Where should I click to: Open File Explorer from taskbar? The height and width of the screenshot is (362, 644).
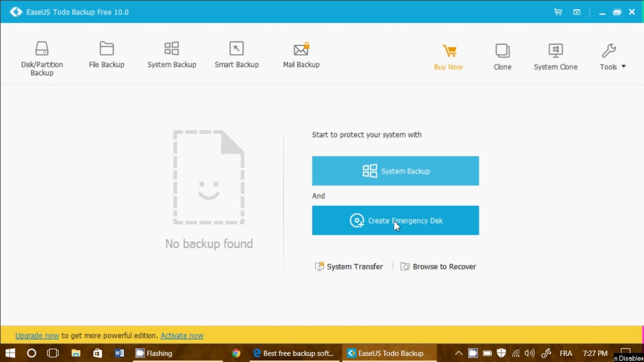click(x=75, y=353)
